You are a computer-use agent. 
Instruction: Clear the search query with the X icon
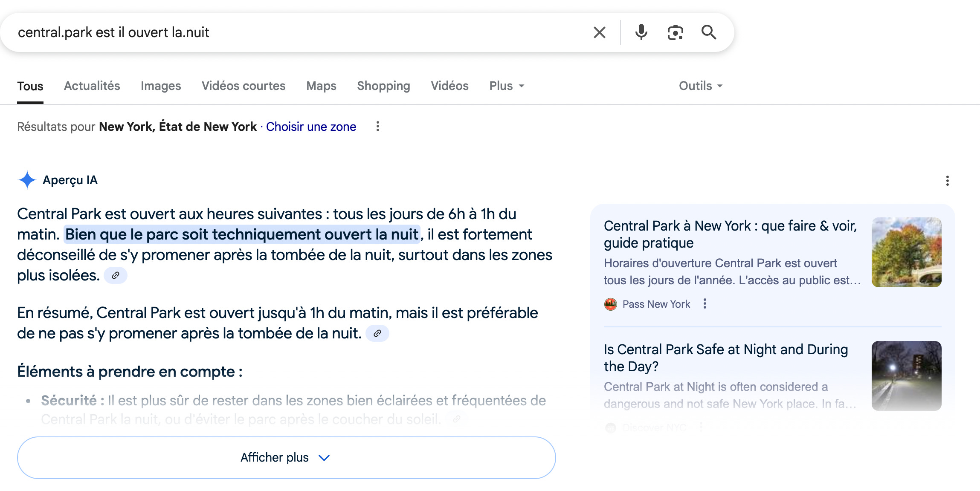pos(599,32)
